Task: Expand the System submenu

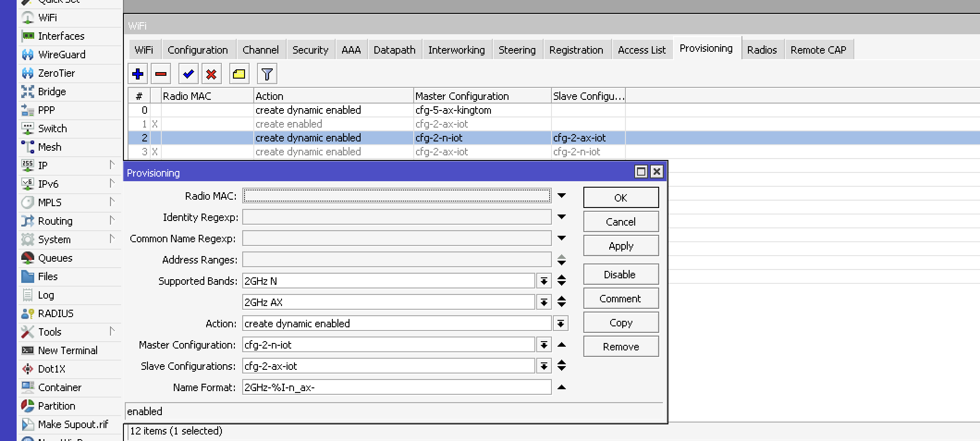Action: [x=112, y=239]
